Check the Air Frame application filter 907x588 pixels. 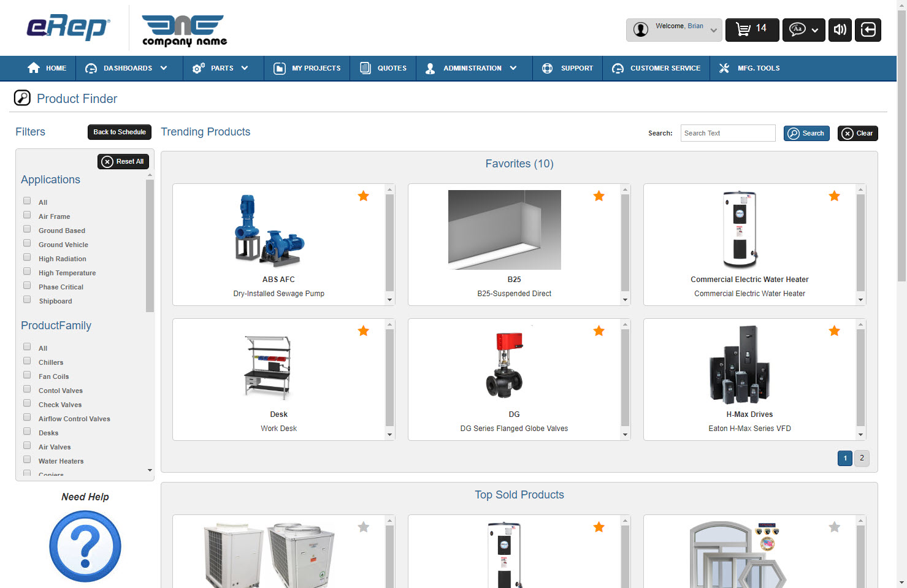(27, 215)
